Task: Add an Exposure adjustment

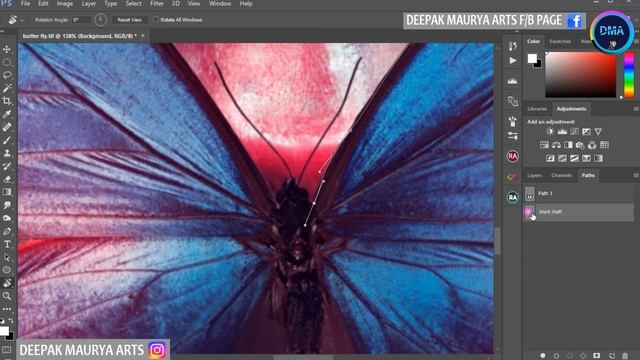Action: pos(586,131)
